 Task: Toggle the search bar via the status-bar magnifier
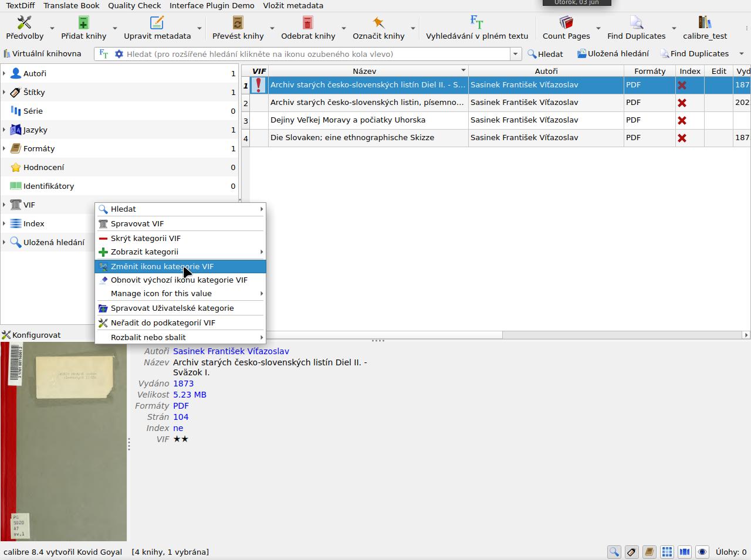click(614, 552)
